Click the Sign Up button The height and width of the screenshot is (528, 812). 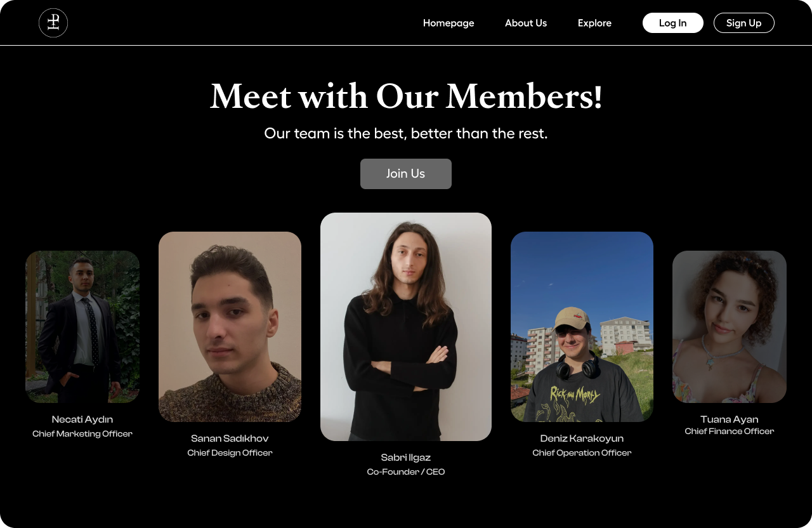743,23
